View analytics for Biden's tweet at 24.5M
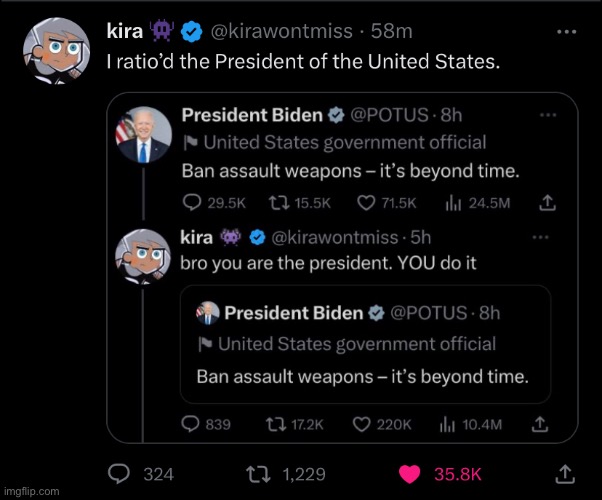 click(x=450, y=202)
